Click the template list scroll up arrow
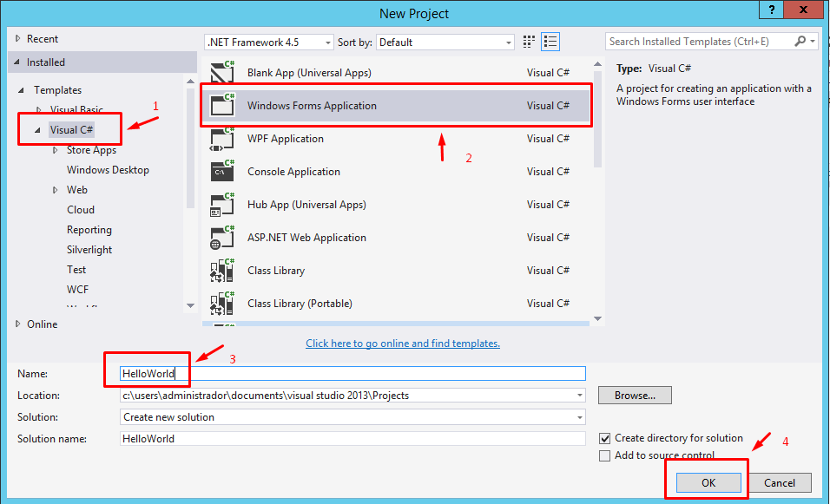Viewport: 830px width, 504px height. pos(597,64)
